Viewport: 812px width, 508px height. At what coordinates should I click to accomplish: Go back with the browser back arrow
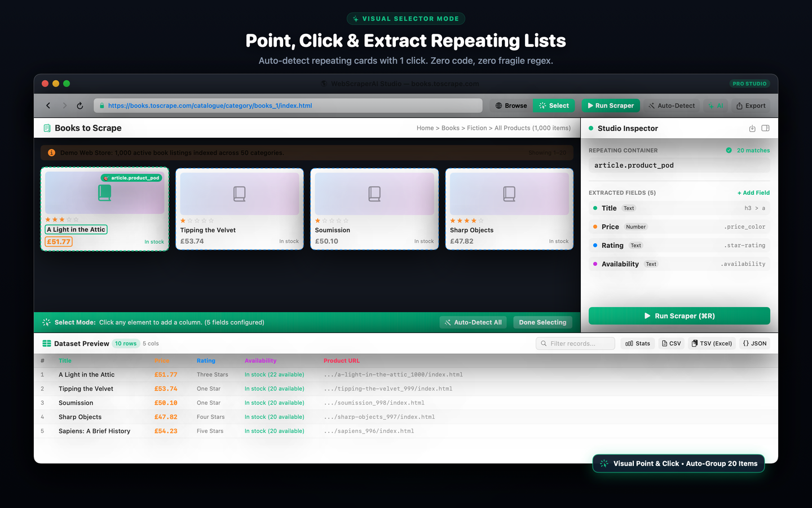(48, 106)
